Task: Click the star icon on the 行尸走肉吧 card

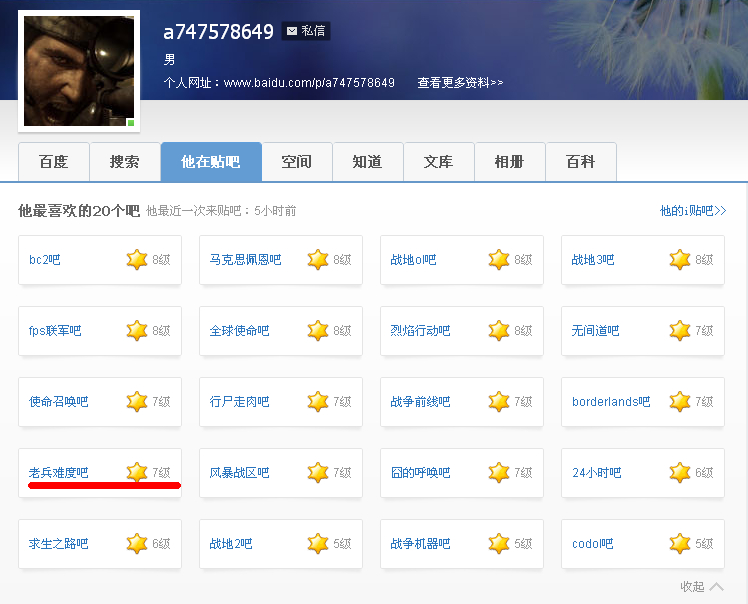Action: [318, 402]
